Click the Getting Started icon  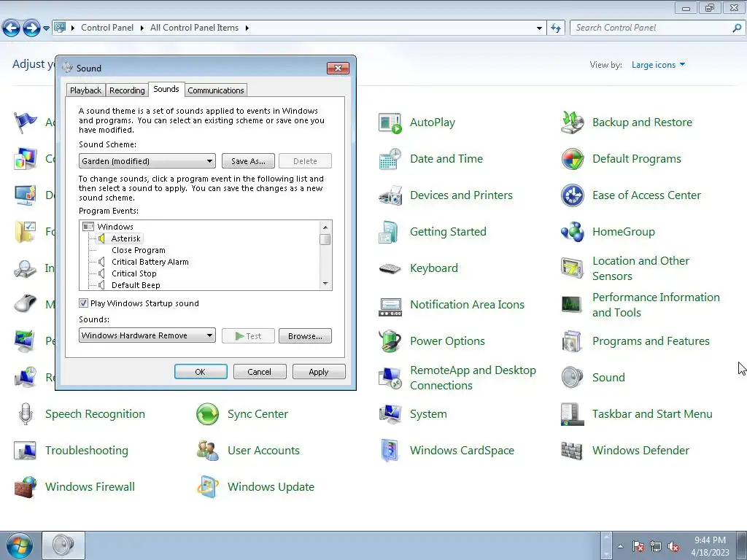[390, 232]
